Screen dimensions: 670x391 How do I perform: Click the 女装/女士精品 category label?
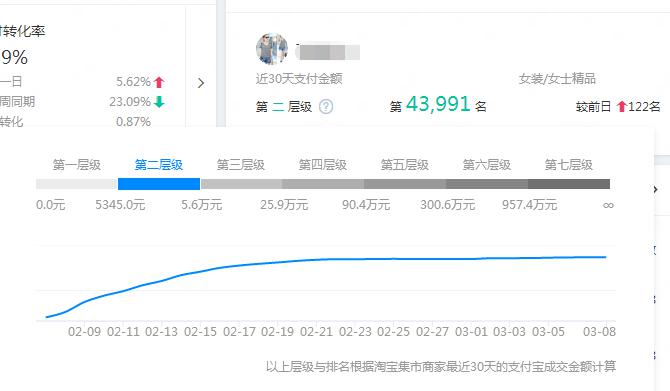pyautogui.click(x=557, y=79)
